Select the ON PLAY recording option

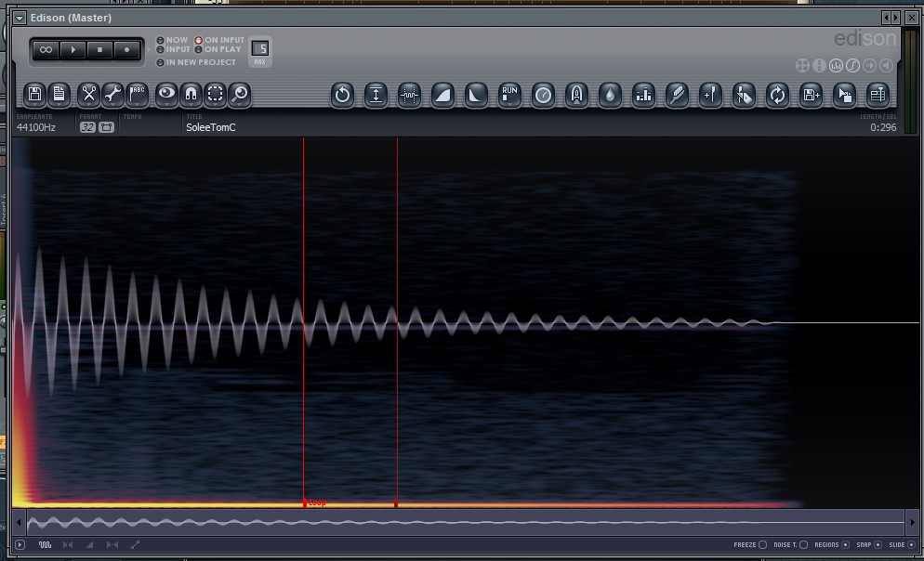coord(218,49)
